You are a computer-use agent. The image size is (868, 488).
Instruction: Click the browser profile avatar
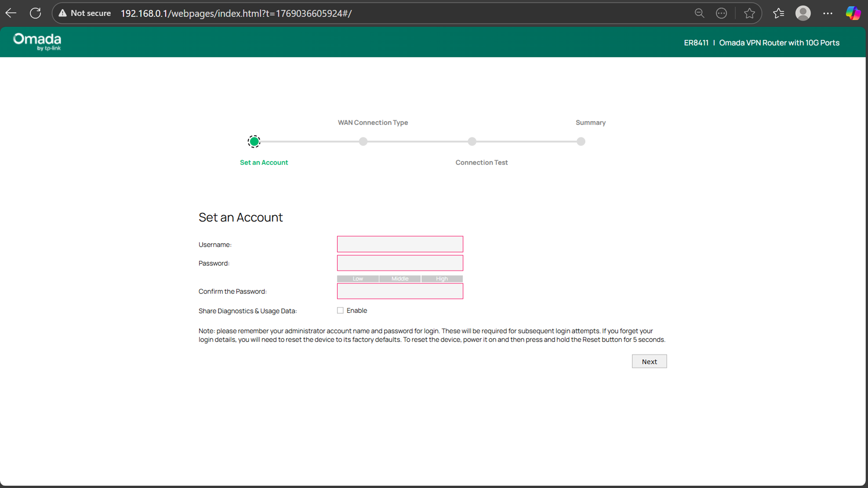click(x=803, y=13)
